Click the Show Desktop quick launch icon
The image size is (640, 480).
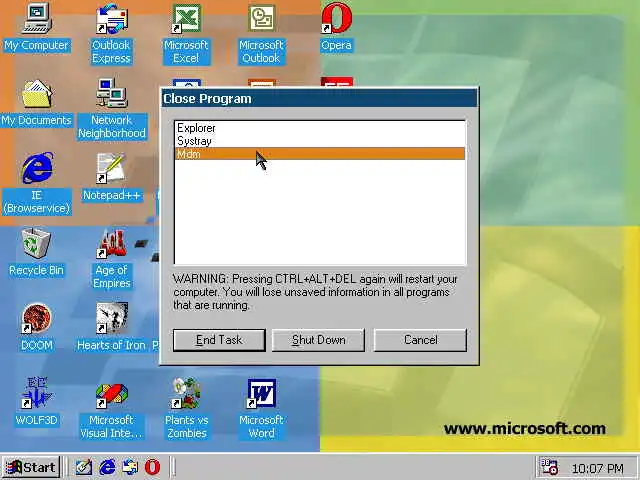(x=84, y=467)
